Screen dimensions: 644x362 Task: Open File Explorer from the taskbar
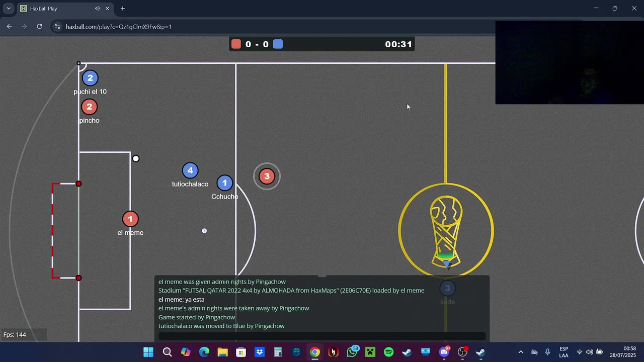coord(222,352)
